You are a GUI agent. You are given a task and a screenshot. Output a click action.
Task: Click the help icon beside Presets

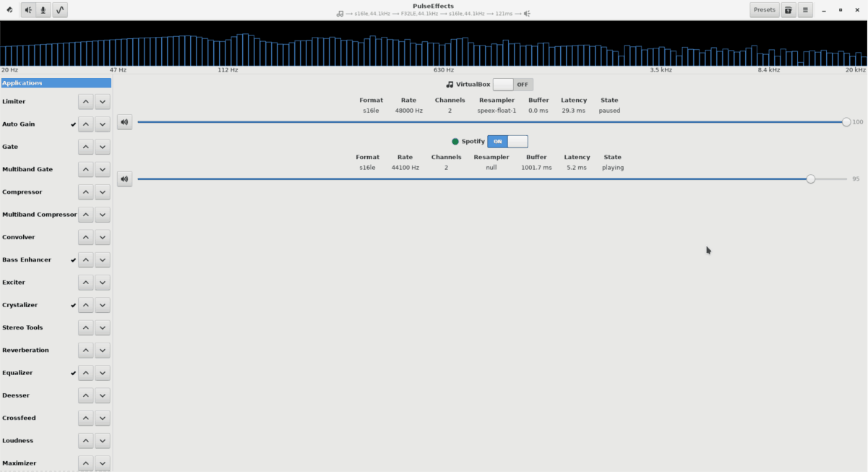pos(788,10)
